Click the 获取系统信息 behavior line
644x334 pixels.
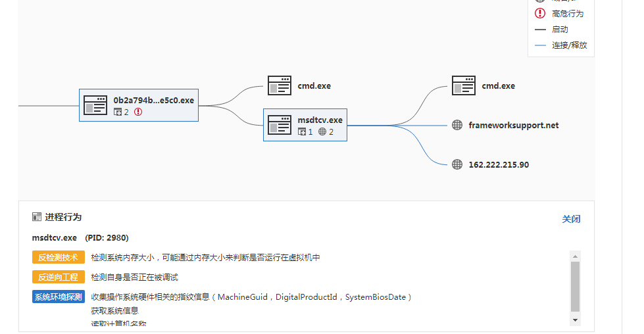coord(114,310)
